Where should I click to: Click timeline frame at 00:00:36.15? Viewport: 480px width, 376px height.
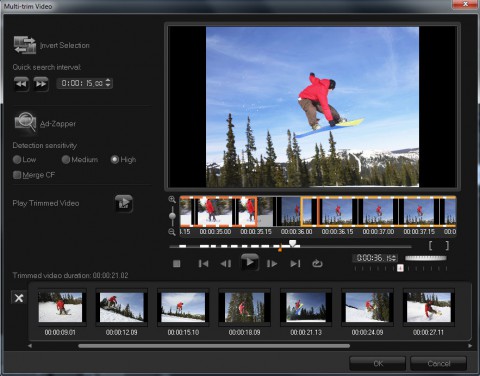(x=337, y=212)
